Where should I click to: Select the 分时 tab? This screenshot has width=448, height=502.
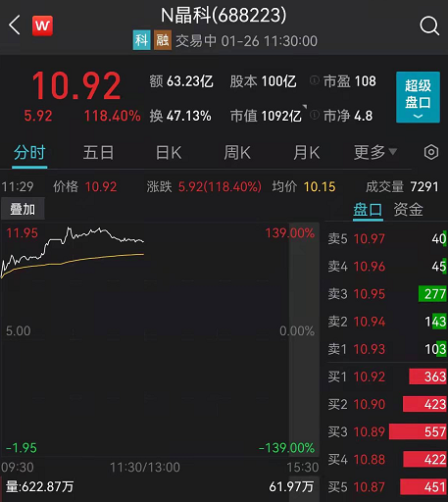(29, 153)
